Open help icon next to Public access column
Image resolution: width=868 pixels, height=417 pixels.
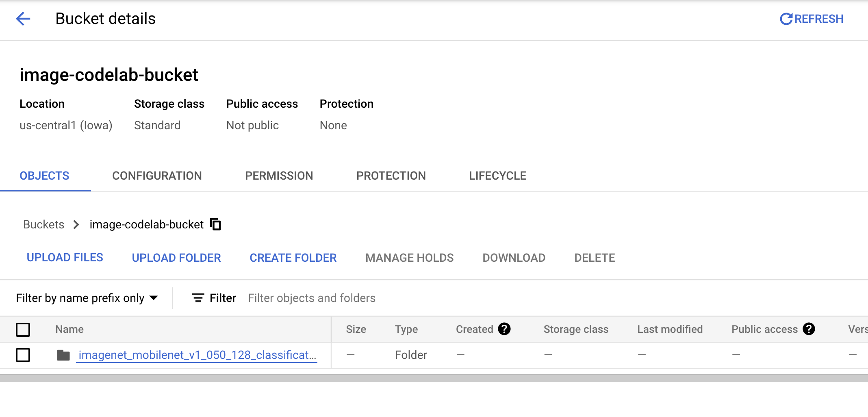(809, 329)
